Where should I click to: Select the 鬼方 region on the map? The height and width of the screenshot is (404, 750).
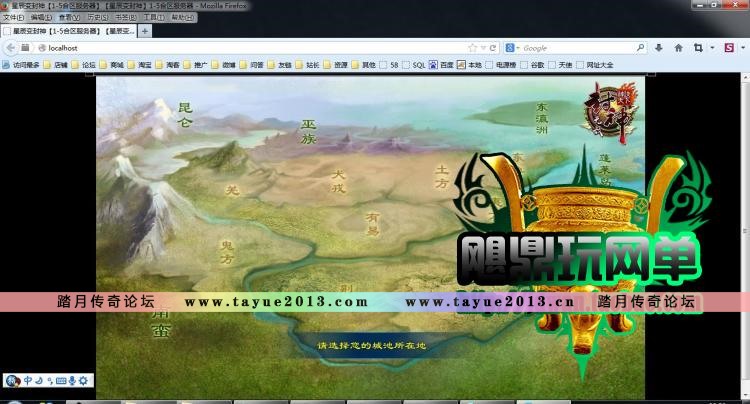tap(227, 252)
